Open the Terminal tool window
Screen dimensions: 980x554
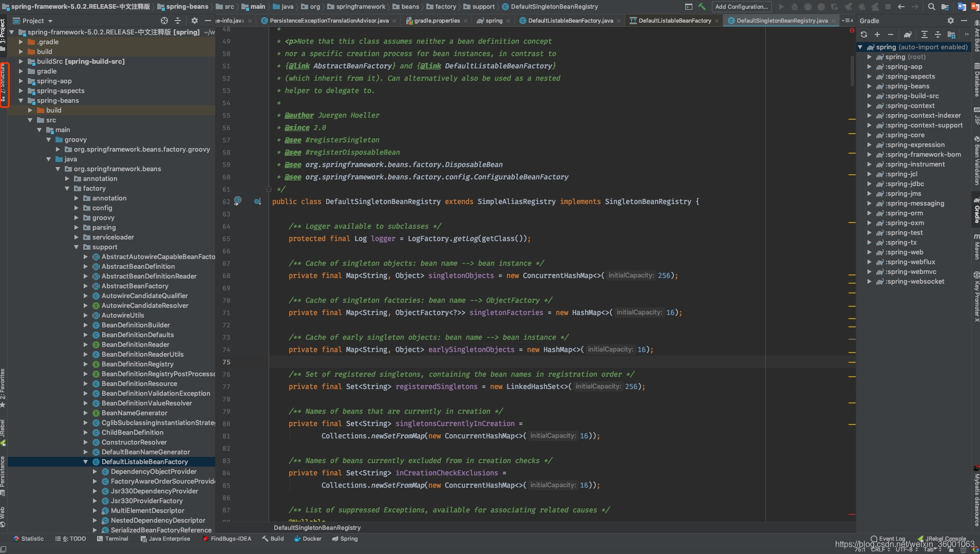112,539
